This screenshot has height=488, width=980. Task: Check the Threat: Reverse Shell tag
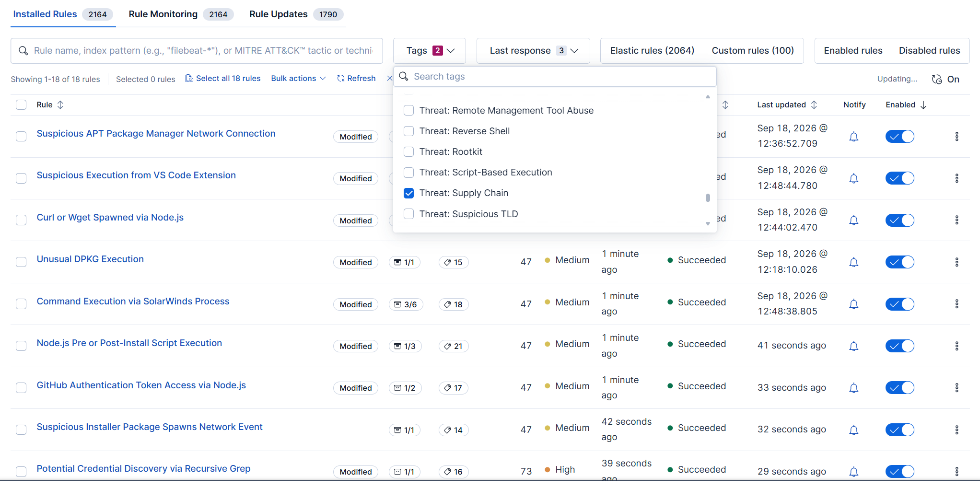click(409, 131)
